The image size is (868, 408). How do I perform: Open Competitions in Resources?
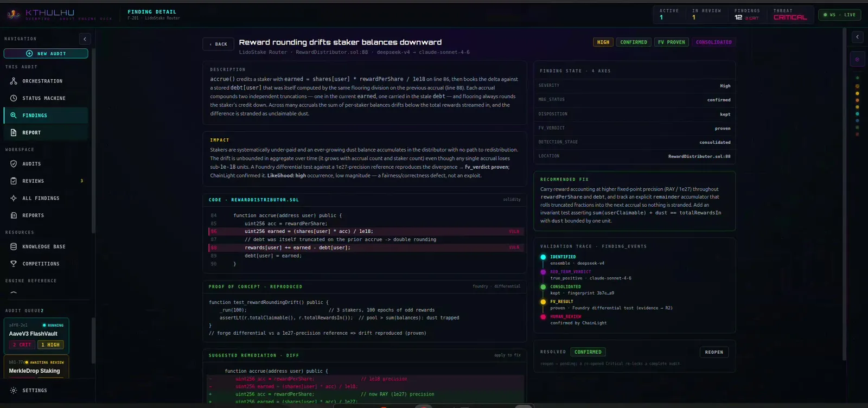[x=46, y=264]
